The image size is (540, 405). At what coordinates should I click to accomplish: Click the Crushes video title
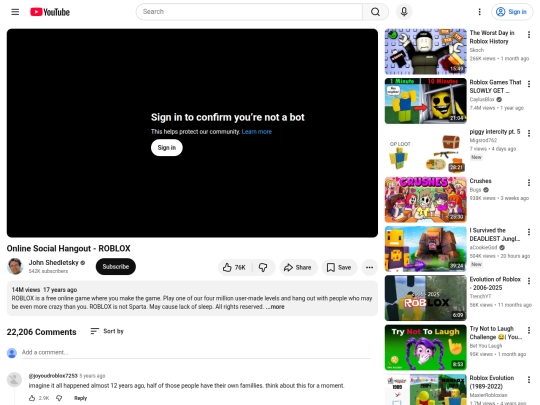coord(480,181)
